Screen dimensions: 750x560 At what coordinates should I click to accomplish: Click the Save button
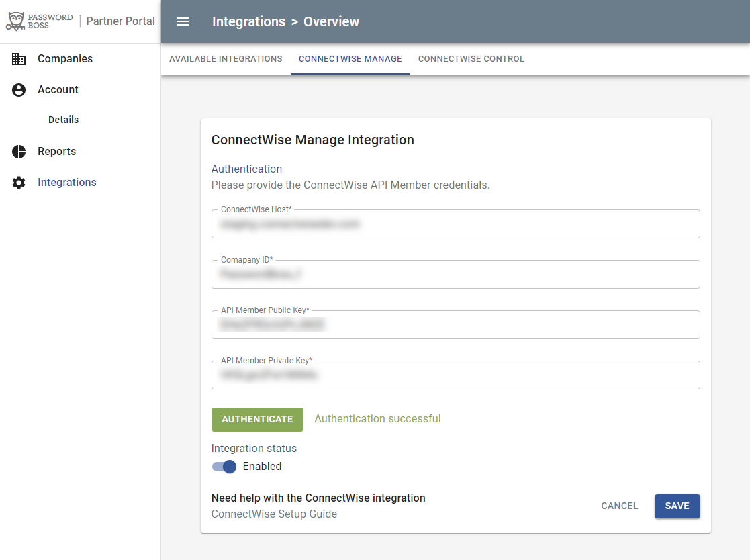677,506
